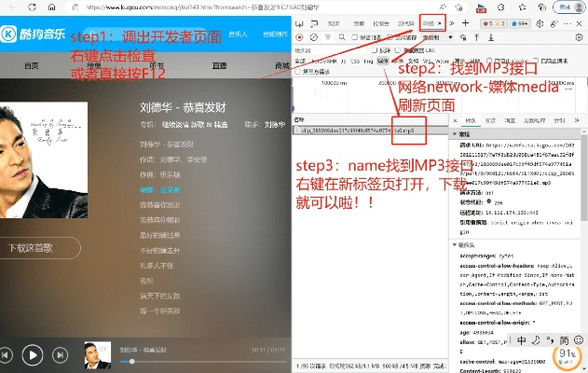Screen dimensions: 588x373
Task: Export HAR file with down arrow icon
Action: point(491,37)
